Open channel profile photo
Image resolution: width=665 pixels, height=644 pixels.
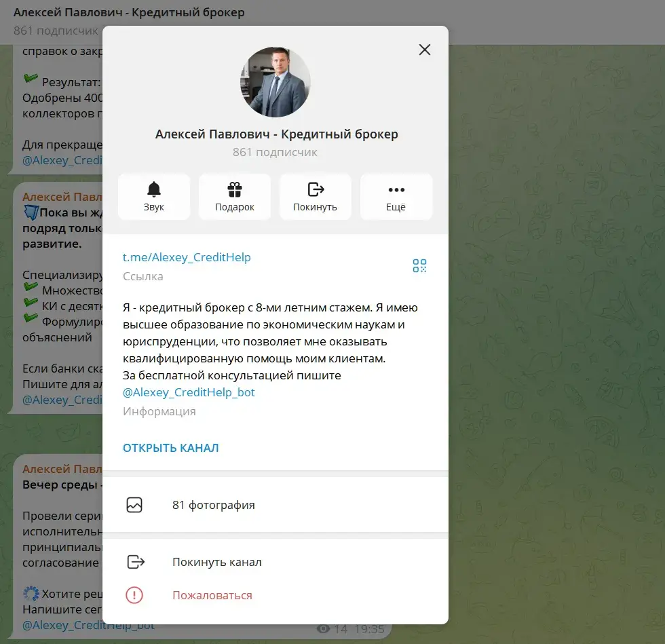tap(275, 82)
